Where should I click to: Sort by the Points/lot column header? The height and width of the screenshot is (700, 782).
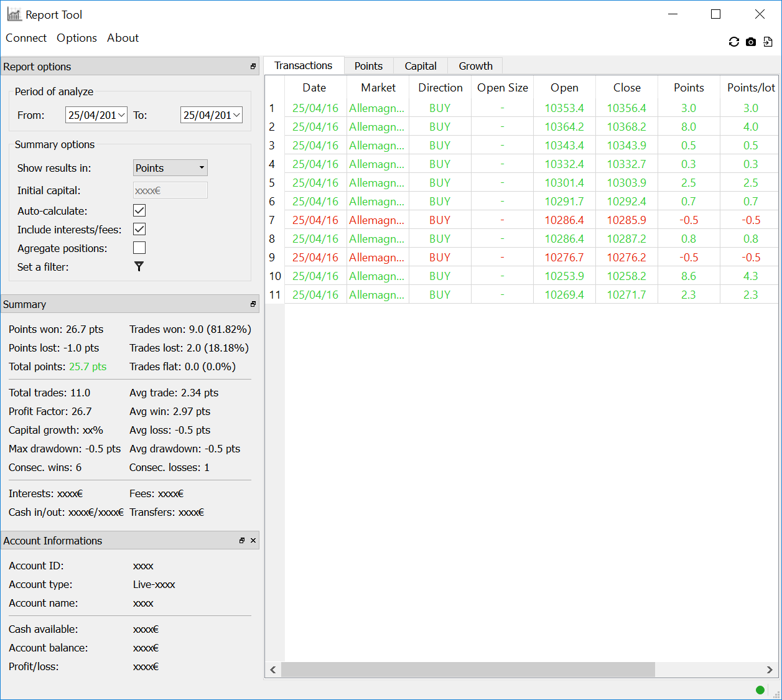(x=750, y=88)
